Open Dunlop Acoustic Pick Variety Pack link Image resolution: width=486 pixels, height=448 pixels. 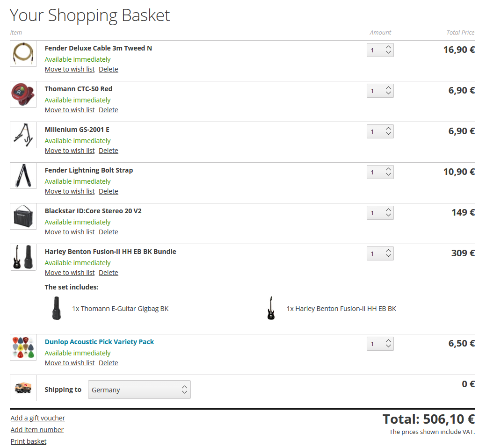(99, 342)
